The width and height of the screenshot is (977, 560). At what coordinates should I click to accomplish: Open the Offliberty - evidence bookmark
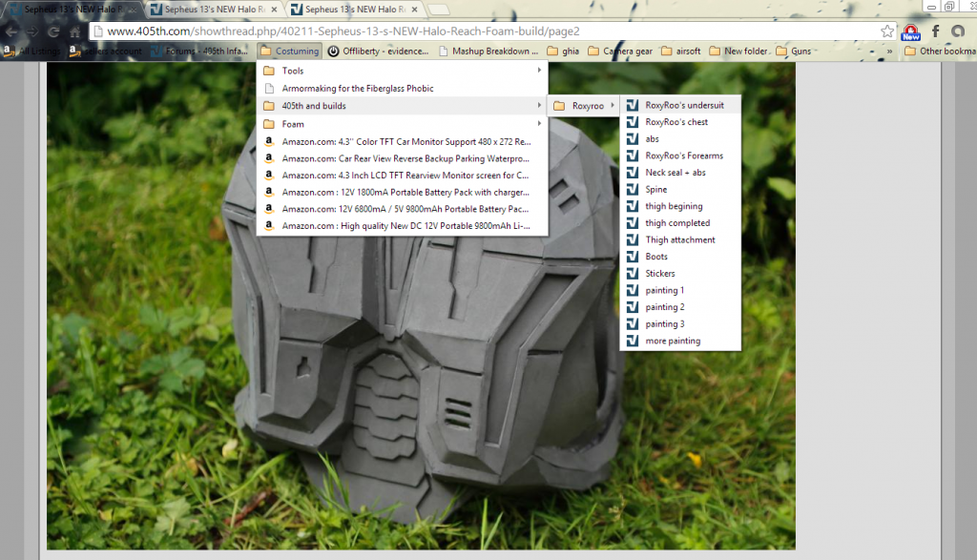pos(379,52)
